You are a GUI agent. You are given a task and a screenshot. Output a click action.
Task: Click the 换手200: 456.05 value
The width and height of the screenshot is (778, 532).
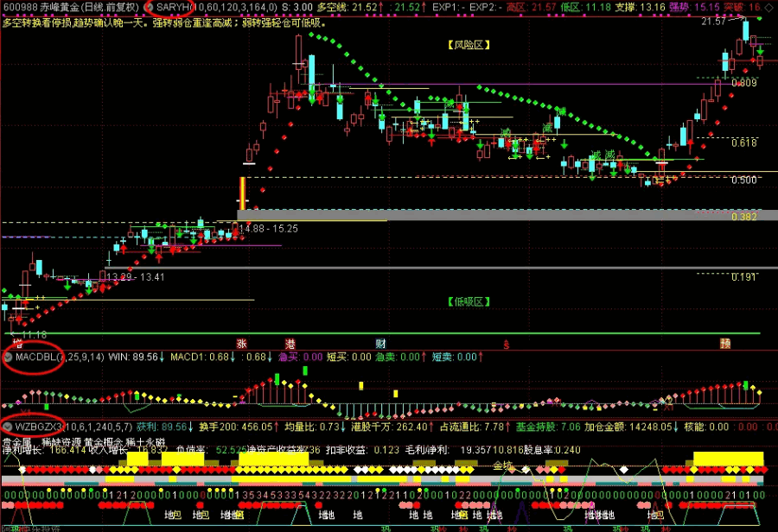238,427
